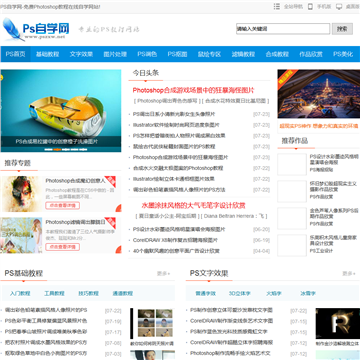This screenshot has width=360, height=360.
Task: Open the PS色彩平衡工具 article link
Action: (46, 321)
